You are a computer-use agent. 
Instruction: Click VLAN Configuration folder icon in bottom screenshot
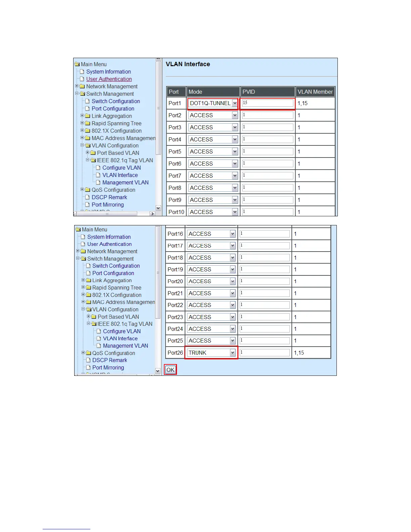click(89, 309)
